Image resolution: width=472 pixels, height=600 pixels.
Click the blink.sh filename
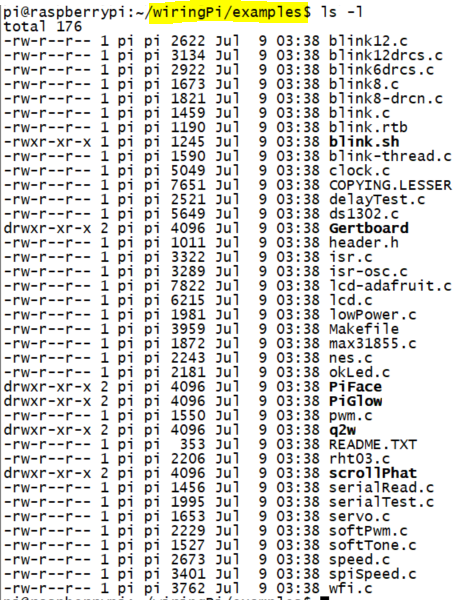364,142
